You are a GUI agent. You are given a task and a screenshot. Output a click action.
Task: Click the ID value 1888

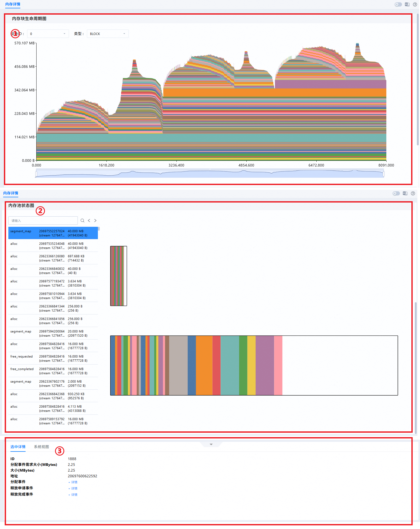coord(72,459)
